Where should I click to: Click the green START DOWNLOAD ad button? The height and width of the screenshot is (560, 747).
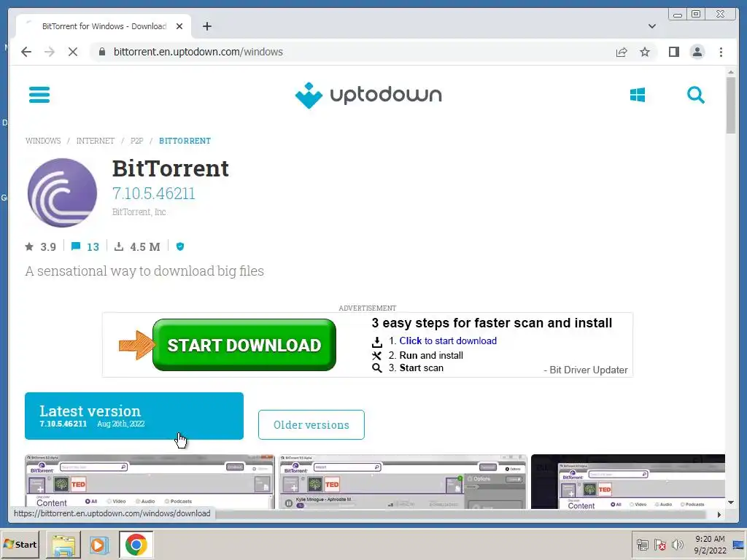[244, 345]
